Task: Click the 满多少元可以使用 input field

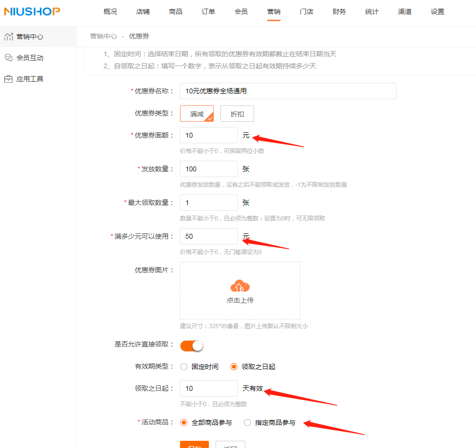Action: tap(208, 236)
